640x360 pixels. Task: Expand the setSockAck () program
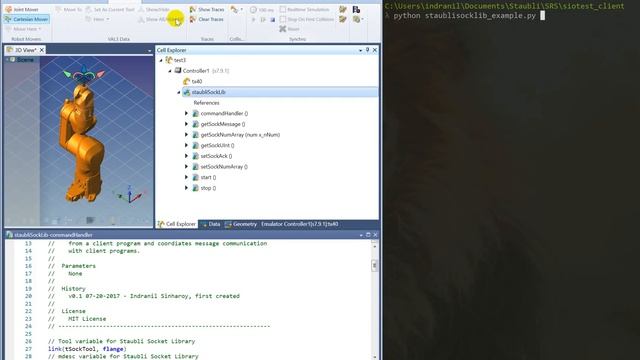tap(186, 156)
